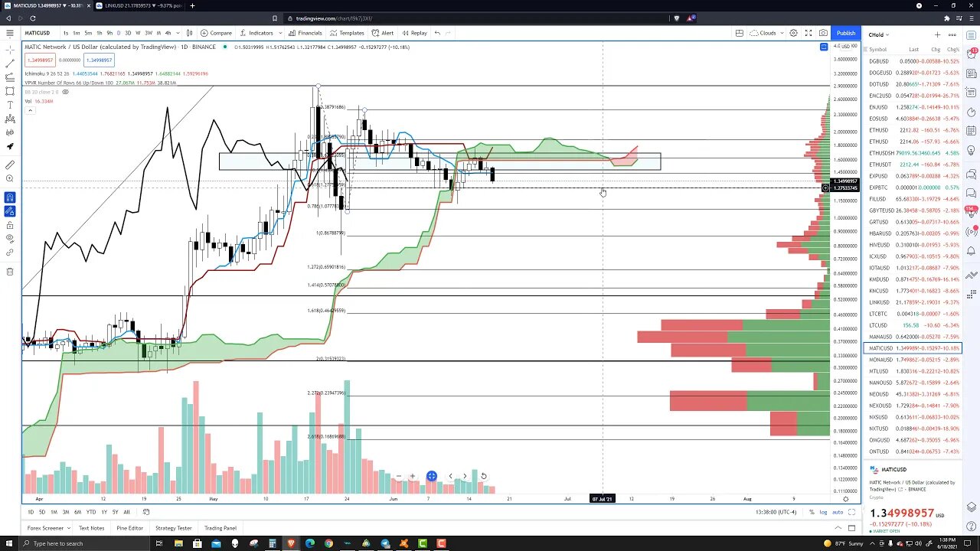Open the TradingView main hamburger menu
This screenshot has height=551, width=980.
click(x=9, y=33)
